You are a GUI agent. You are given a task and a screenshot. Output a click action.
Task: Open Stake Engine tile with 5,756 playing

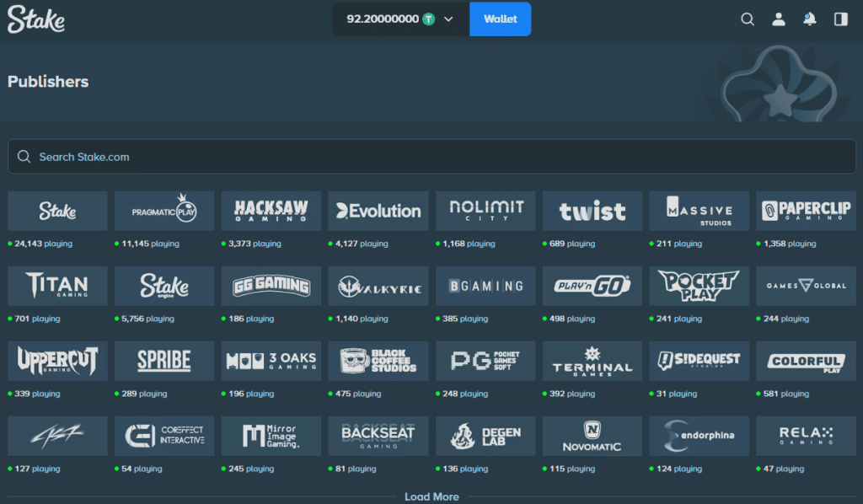[164, 286]
